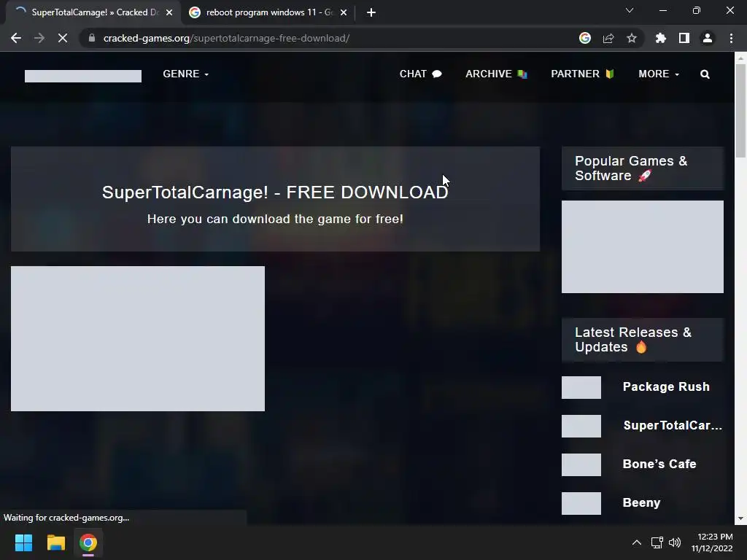Click the scrollbar down arrow
The image size is (747, 560).
pos(740,518)
